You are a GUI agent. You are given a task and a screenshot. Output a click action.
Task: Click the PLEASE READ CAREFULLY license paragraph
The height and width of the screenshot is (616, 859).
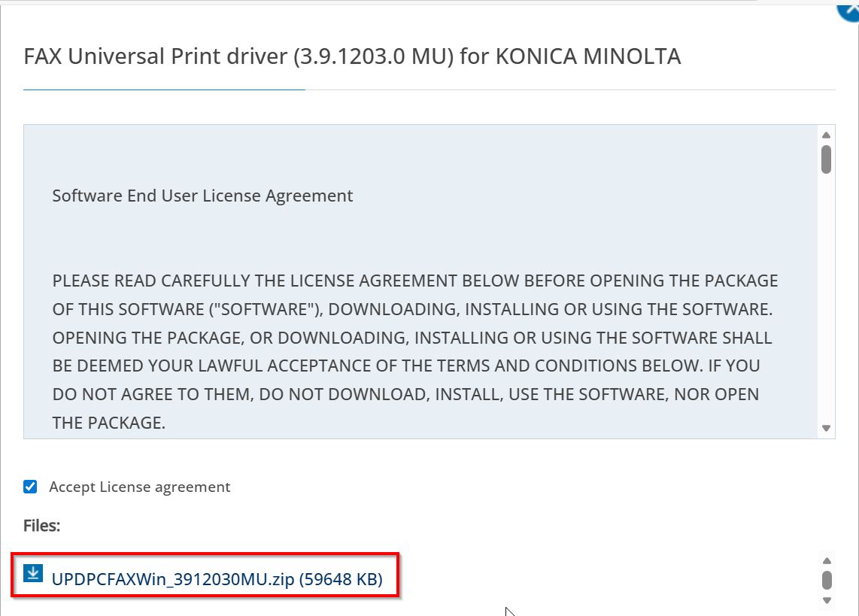[x=414, y=338]
